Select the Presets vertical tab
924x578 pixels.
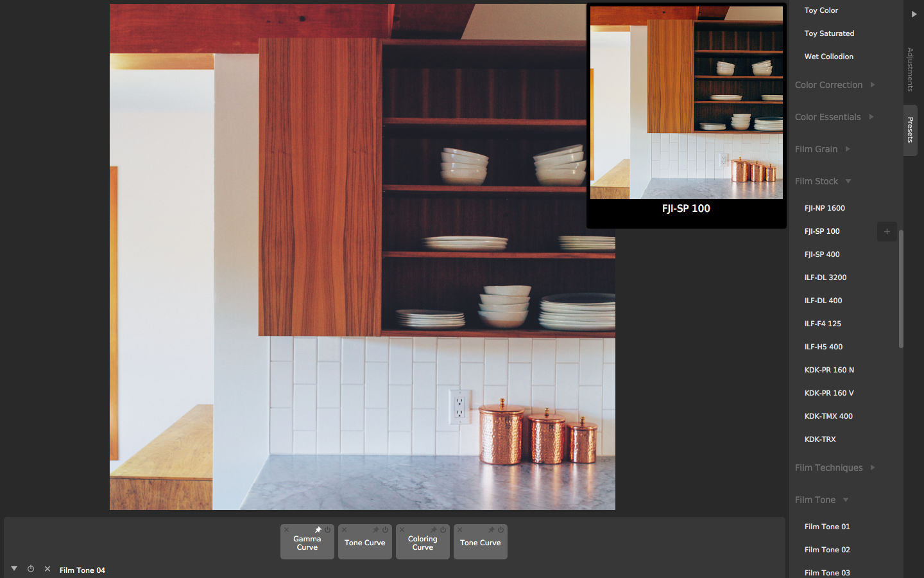tap(910, 130)
